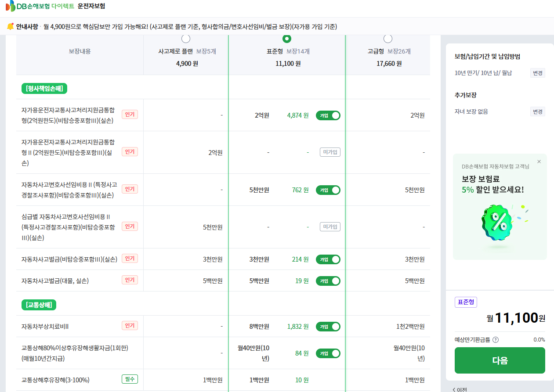Screen dimensions: 554x392
Task: Click the 미가입 badge for 자가용운전자교통사고처리지원금통합형 II
Action: tap(330, 152)
